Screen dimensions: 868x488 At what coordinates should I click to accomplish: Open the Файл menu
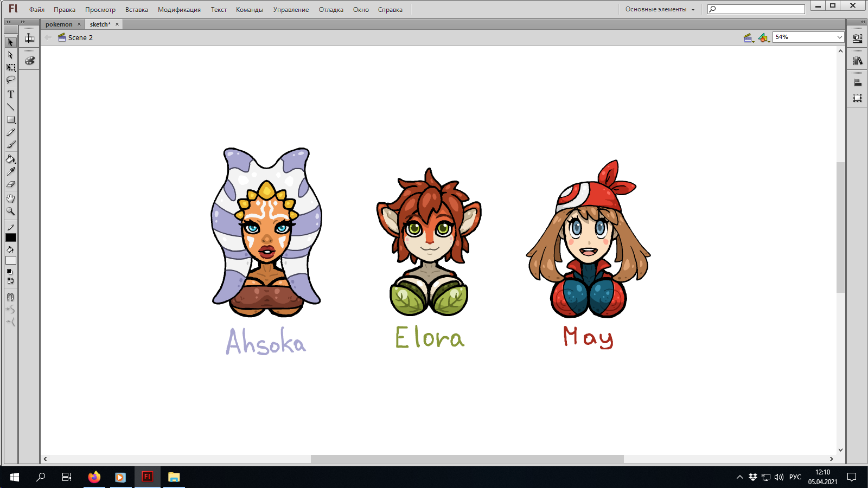click(37, 10)
